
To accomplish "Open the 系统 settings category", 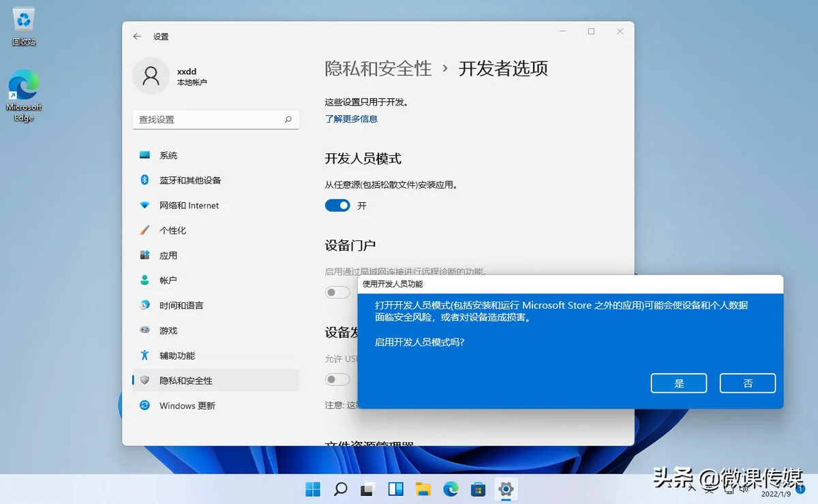I will coord(216,155).
